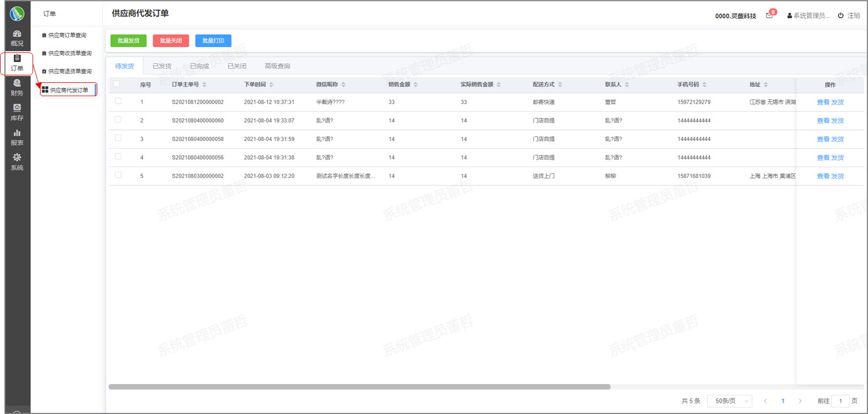Sort by 配送方式 column arrows

pos(560,84)
